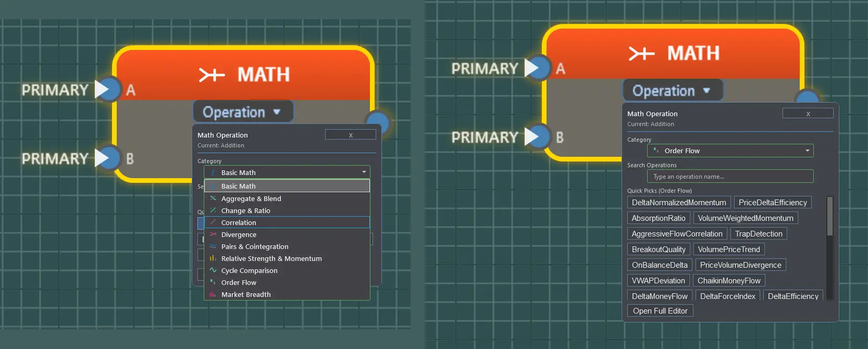Click the Divergence category icon
Viewport: 868px width, 349px height.
[213, 234]
